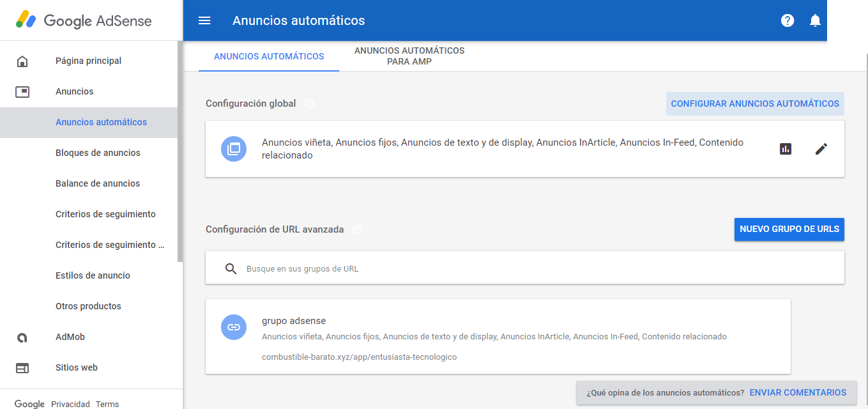Open the global settings statistics chart icon
Viewport: 868px width, 409px height.
pyautogui.click(x=786, y=149)
